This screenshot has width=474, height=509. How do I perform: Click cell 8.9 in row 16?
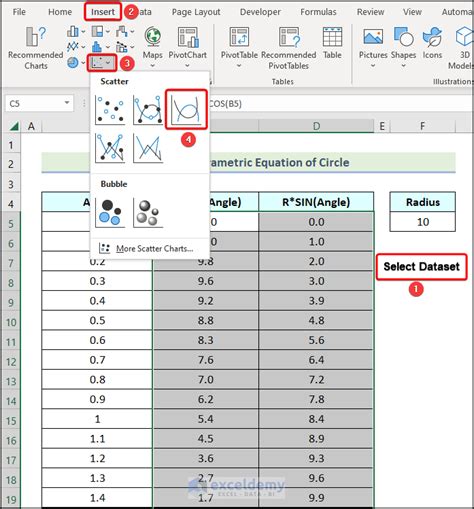316,438
